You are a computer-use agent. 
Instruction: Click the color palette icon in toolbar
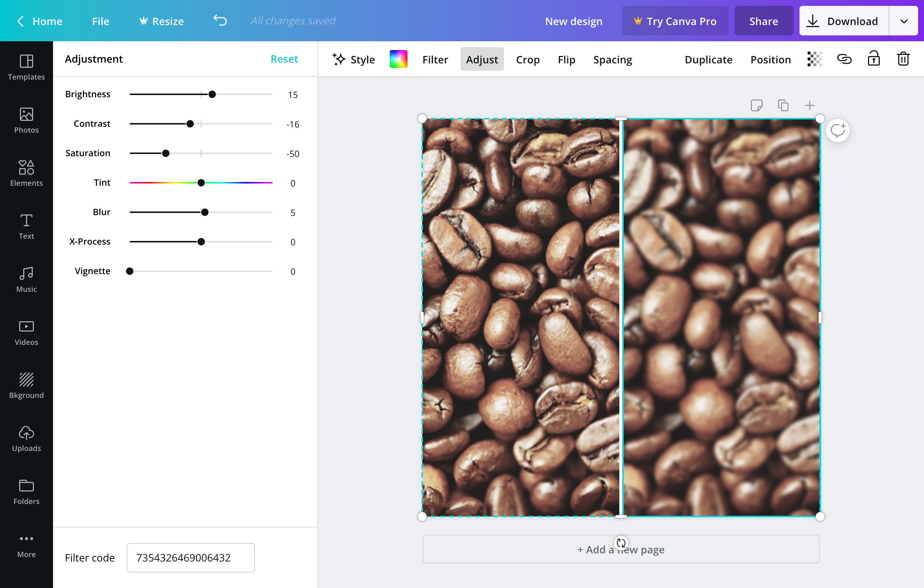click(399, 59)
